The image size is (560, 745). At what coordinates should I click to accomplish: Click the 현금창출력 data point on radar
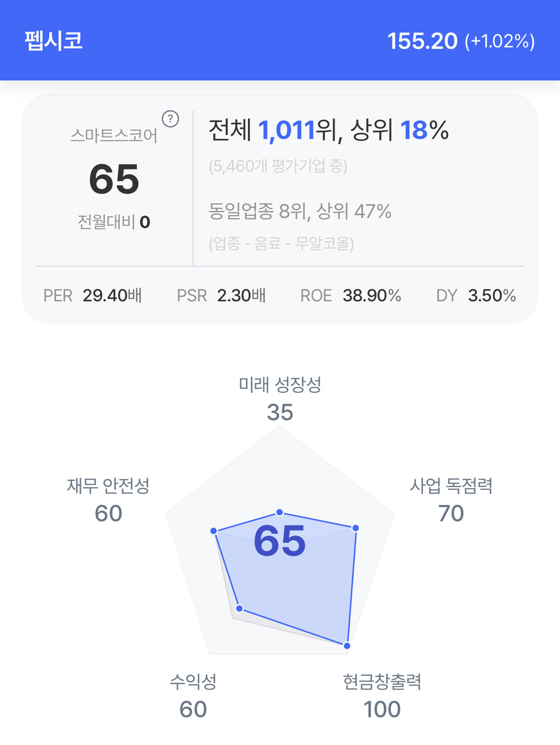coord(347,646)
